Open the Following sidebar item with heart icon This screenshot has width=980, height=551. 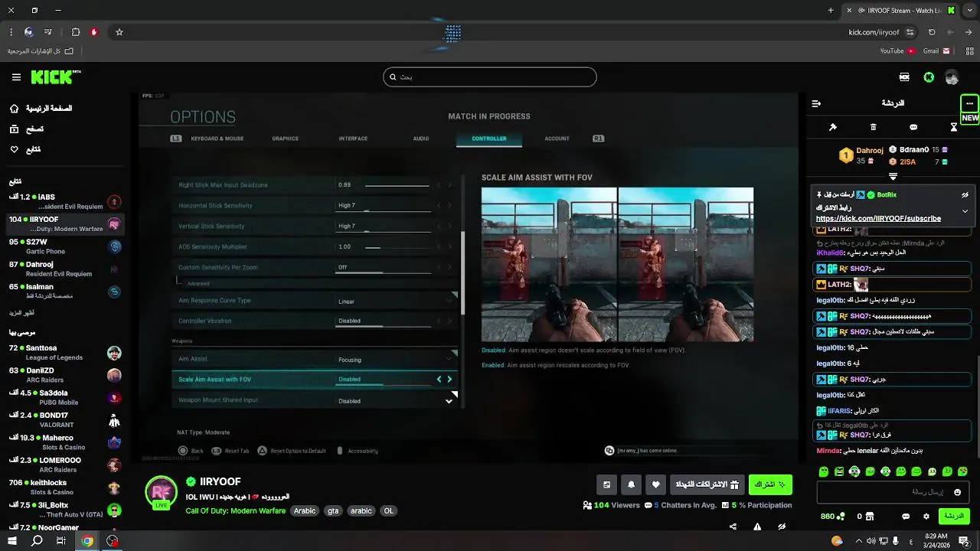tap(25, 149)
